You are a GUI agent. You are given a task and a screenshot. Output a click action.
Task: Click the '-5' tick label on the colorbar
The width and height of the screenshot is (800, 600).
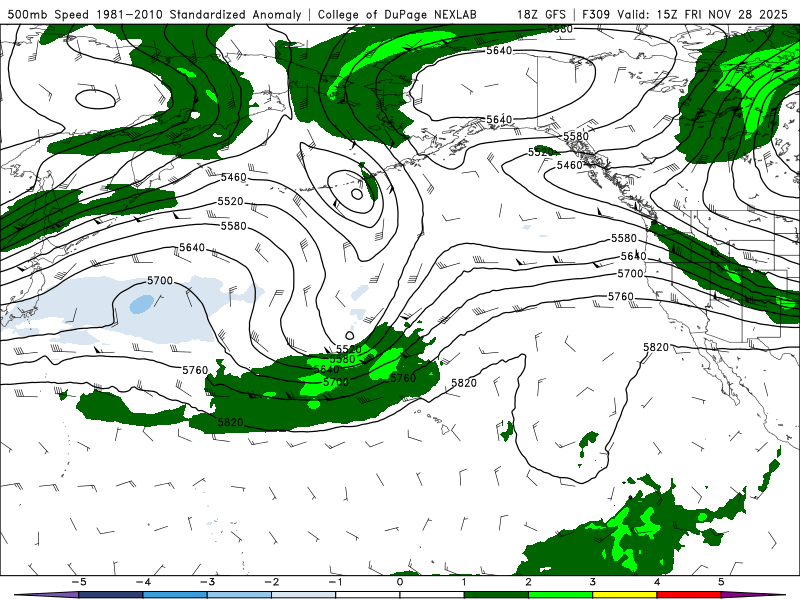pyautogui.click(x=79, y=582)
